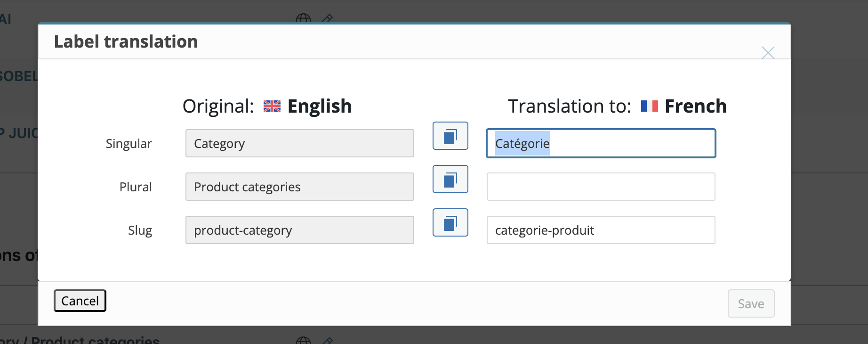Close the Label translation dialog
Viewport: 868px width, 344px height.
768,53
